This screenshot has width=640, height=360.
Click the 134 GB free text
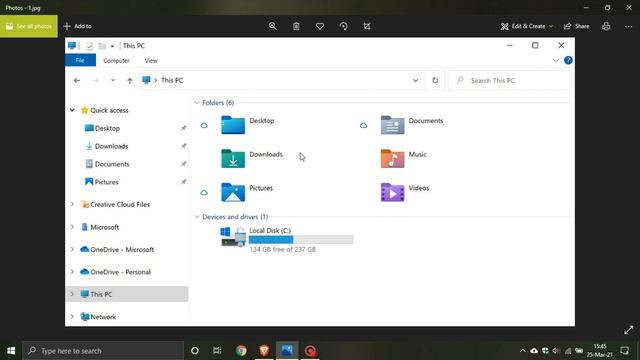pyautogui.click(x=282, y=249)
